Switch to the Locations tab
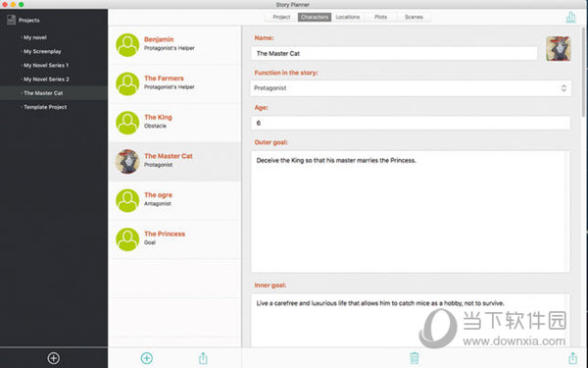This screenshot has height=368, width=588. (348, 18)
